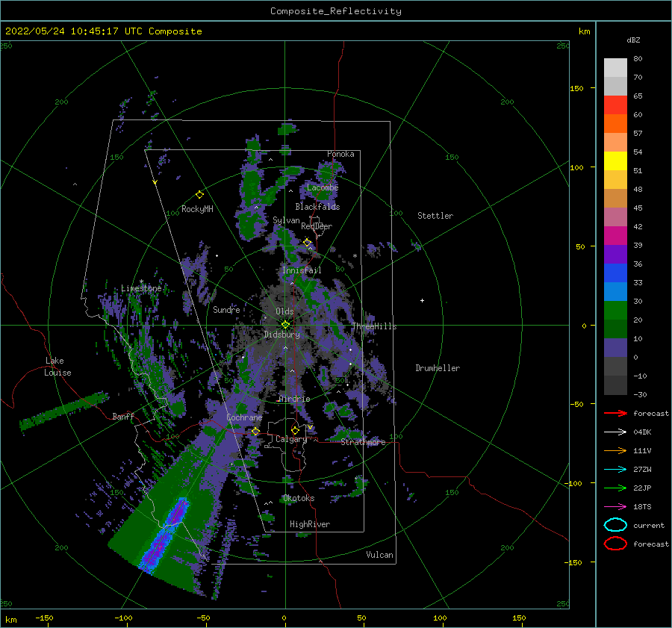Click the Blackfalds label
Viewport: 672px width, 628px height.
[x=317, y=207]
